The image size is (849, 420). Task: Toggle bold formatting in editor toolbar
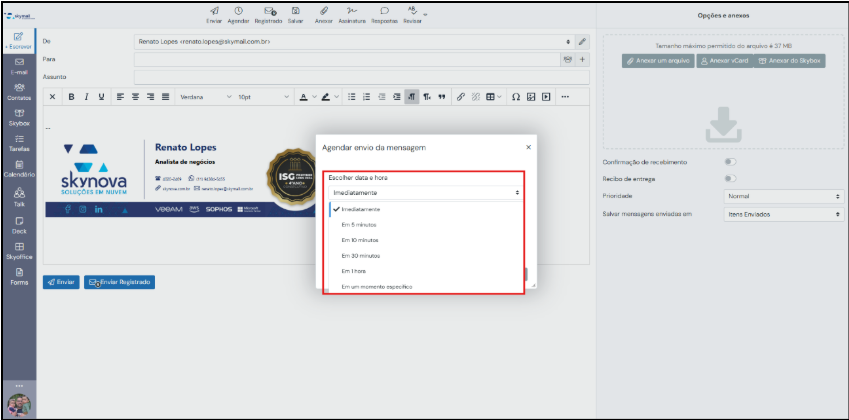pyautogui.click(x=71, y=97)
